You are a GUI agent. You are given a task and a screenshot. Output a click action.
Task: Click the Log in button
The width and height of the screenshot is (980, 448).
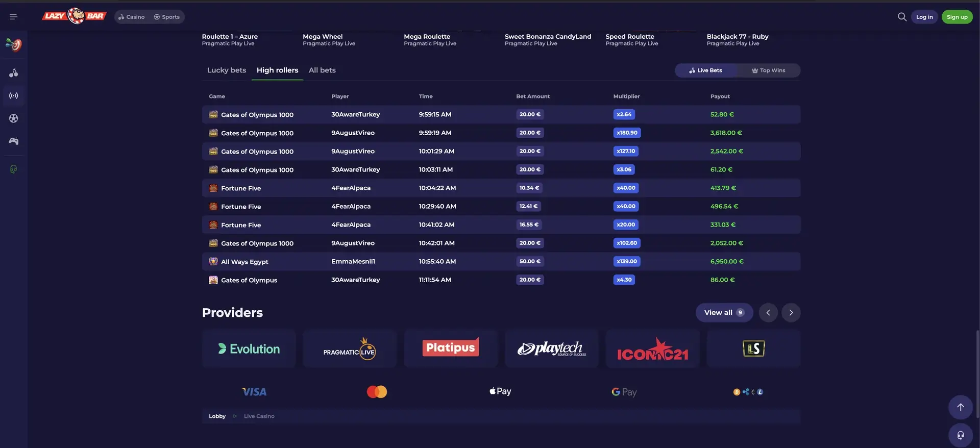coord(924,17)
